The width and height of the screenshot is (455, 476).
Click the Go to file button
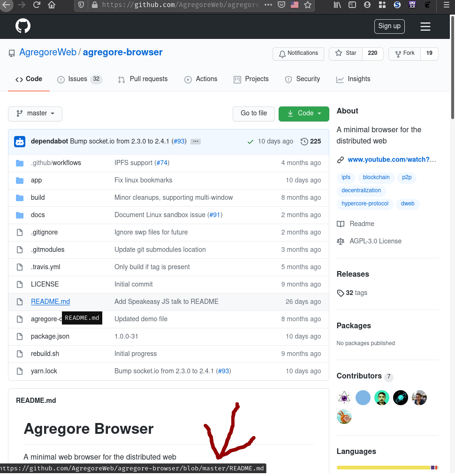(x=253, y=113)
